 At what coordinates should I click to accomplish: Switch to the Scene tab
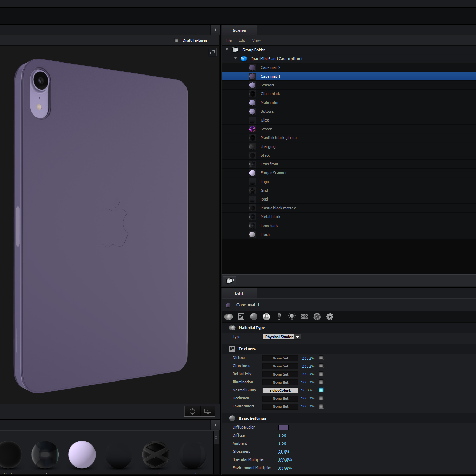click(x=239, y=30)
